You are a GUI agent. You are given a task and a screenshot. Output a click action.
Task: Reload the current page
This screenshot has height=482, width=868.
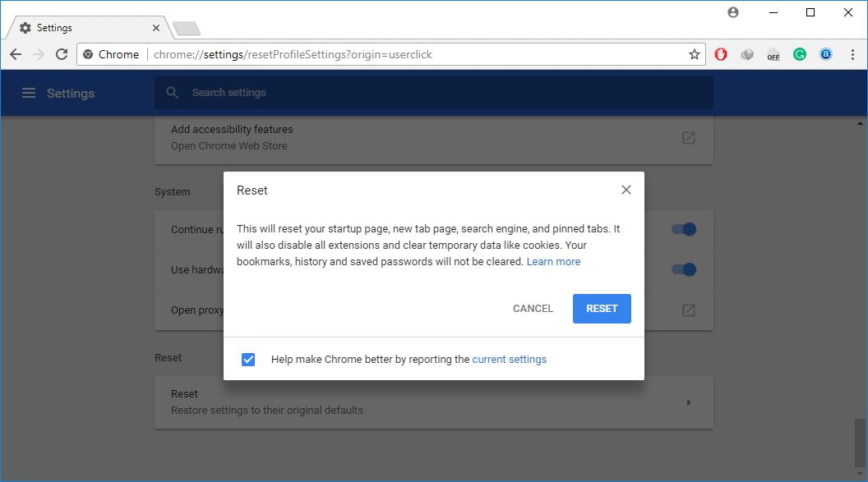[x=62, y=54]
